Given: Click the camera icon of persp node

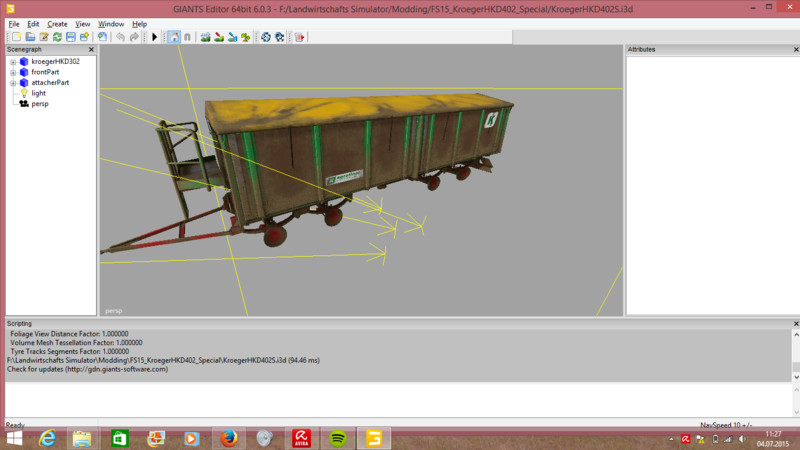Looking at the screenshot, I should [24, 104].
